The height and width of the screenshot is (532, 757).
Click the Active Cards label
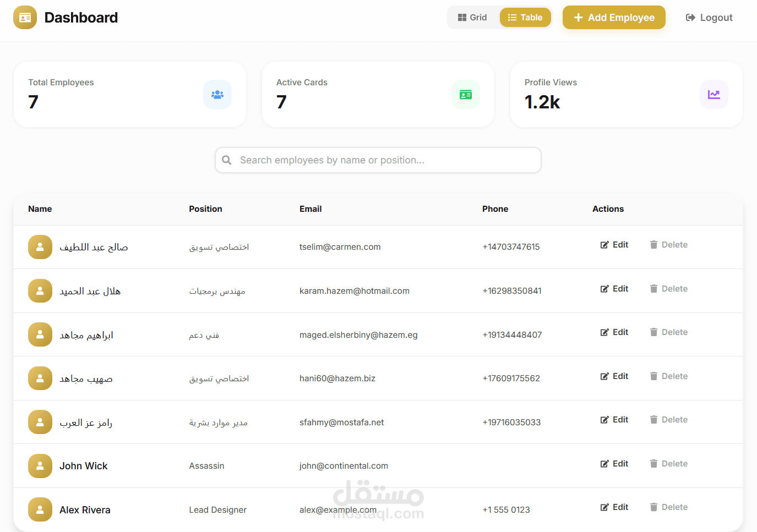coord(302,83)
